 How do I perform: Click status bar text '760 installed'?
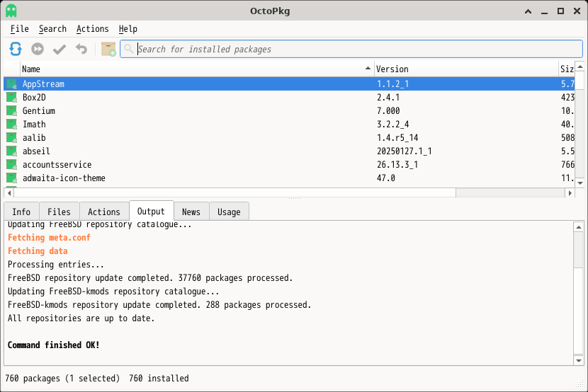click(159, 378)
